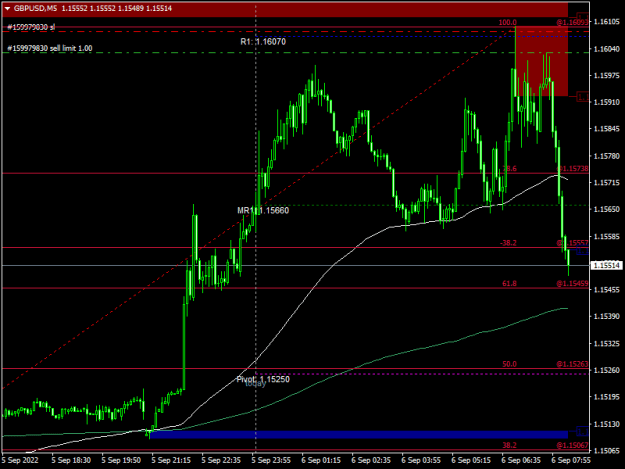Click the 5 Sep 22:35 time label
This screenshot has height=469, width=625.
(221, 460)
